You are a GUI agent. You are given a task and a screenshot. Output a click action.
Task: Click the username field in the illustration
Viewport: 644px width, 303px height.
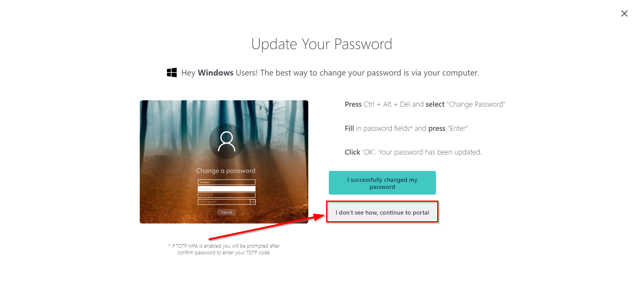226,182
